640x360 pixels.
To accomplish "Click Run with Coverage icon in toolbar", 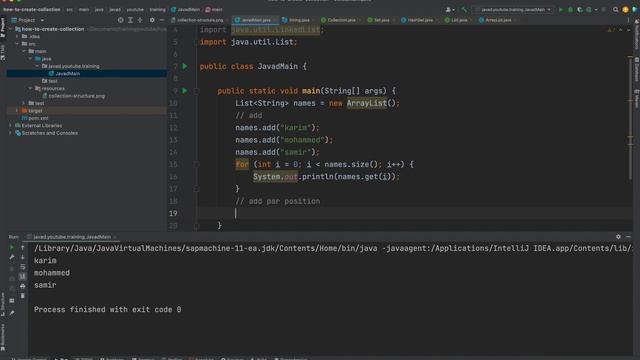I will (580, 9).
